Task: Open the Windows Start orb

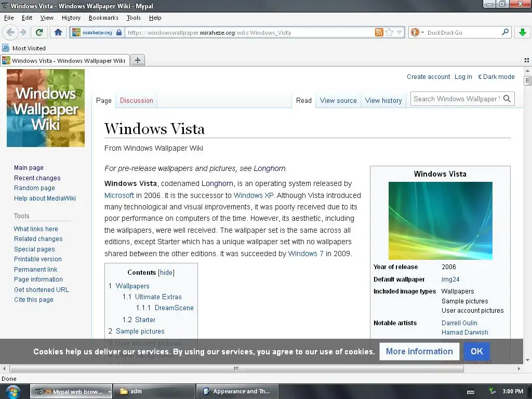Action: click(13, 392)
